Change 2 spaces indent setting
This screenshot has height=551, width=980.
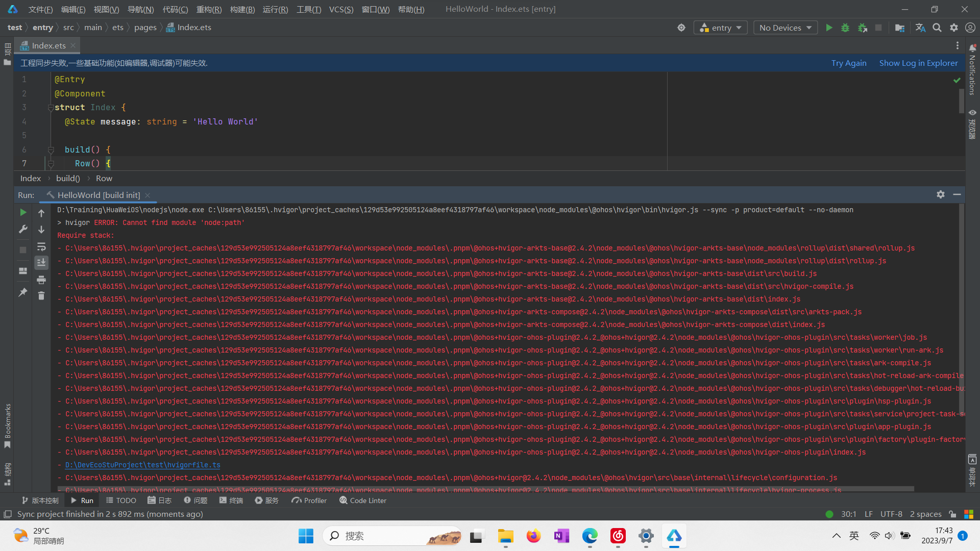pos(925,514)
